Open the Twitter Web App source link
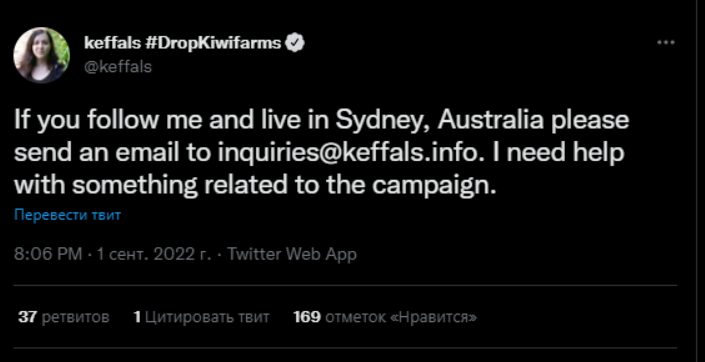 (292, 254)
